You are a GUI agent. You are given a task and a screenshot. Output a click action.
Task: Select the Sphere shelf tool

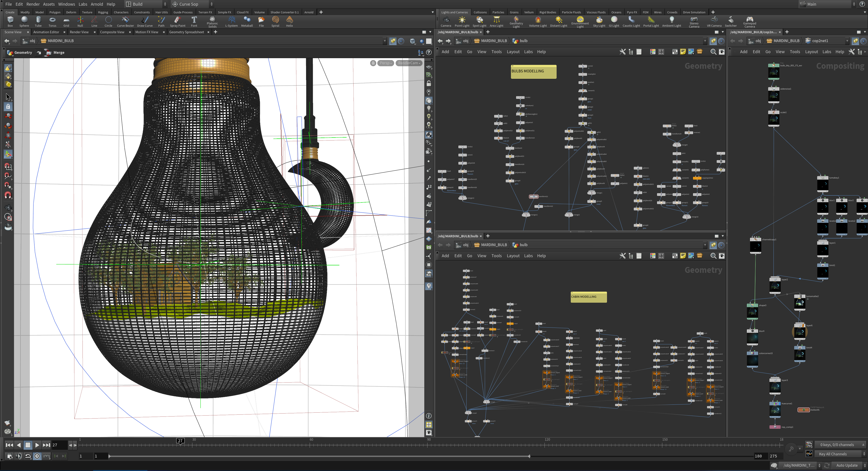24,21
